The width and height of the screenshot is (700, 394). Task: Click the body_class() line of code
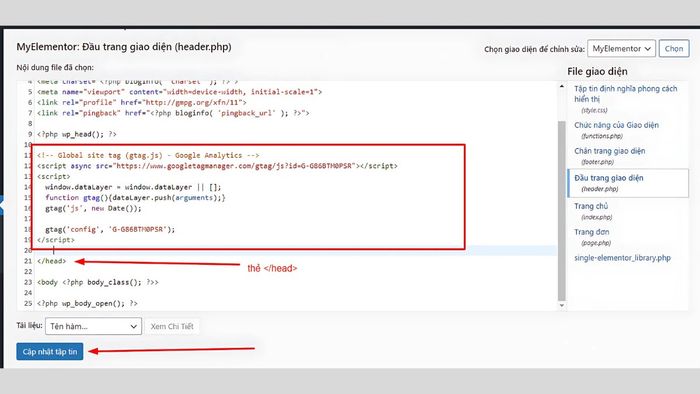[x=98, y=282]
